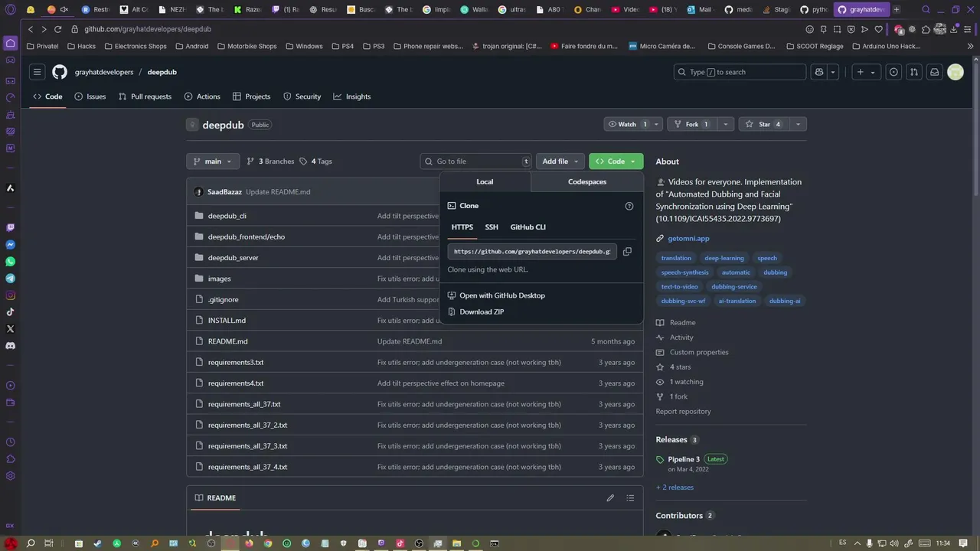Open the images folder
This screenshot has height=551, width=980.
(219, 279)
